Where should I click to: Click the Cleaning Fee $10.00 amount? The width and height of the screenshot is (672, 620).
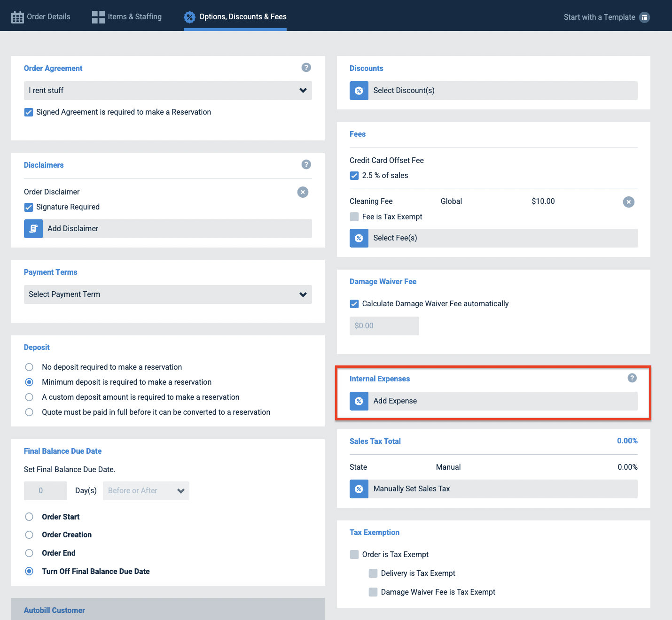543,201
